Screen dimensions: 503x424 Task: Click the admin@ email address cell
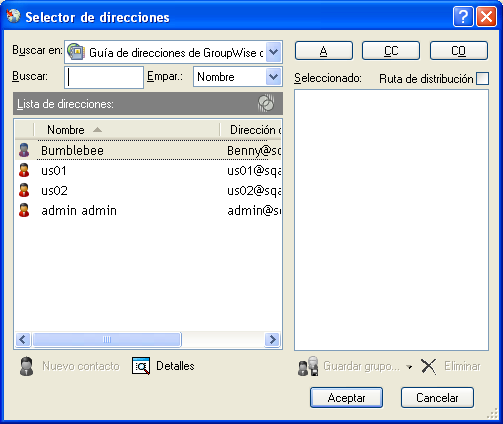click(x=254, y=211)
